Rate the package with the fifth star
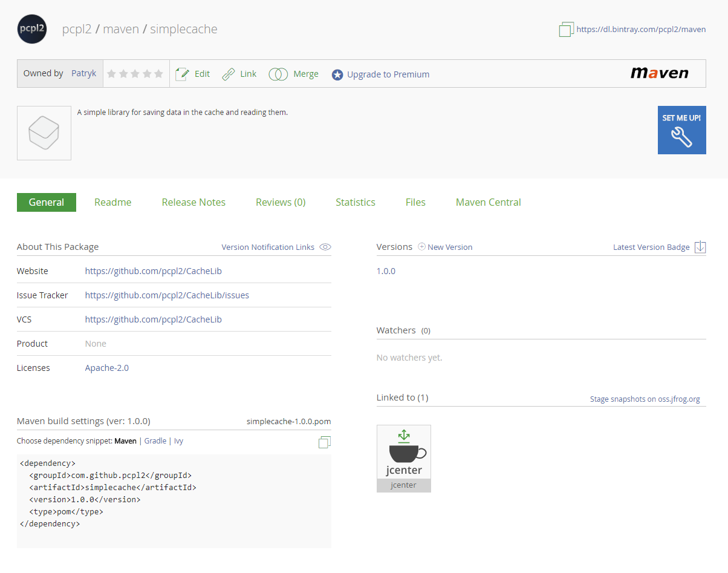728x573 pixels. (x=158, y=74)
